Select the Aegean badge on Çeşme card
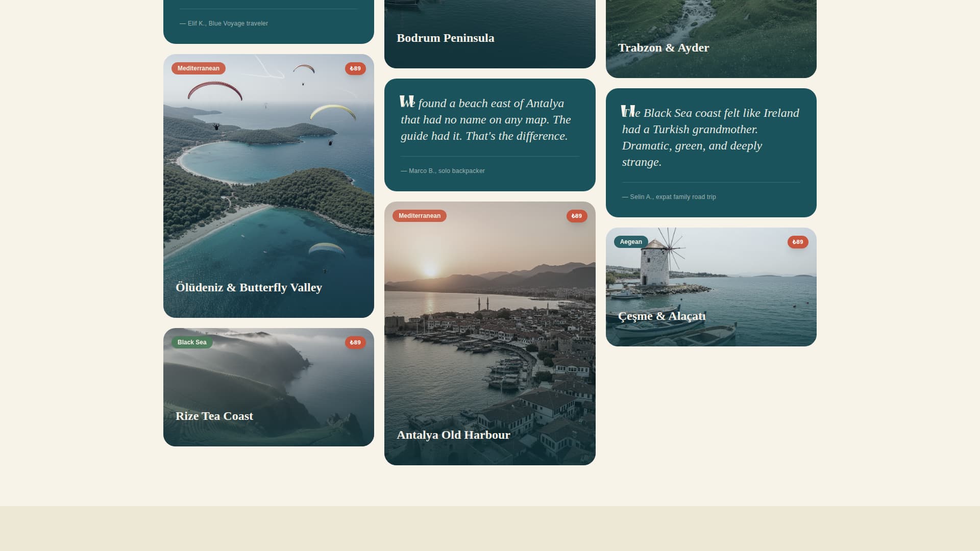 (631, 241)
